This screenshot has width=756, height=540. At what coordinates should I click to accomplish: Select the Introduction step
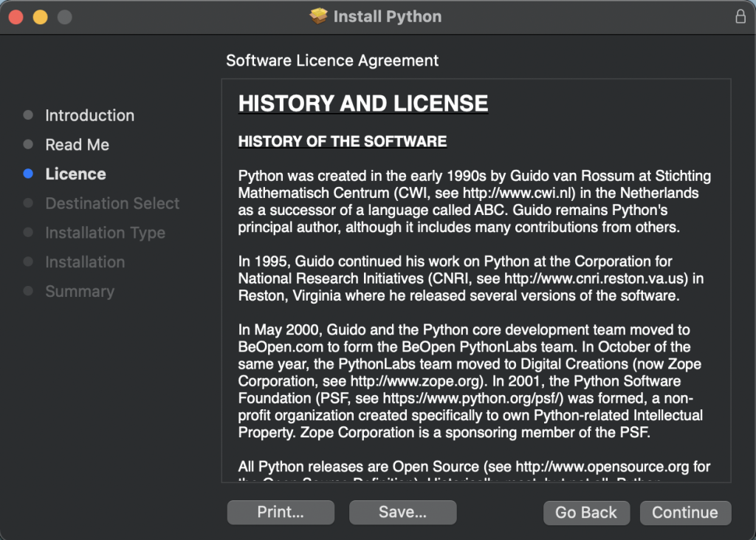point(89,115)
